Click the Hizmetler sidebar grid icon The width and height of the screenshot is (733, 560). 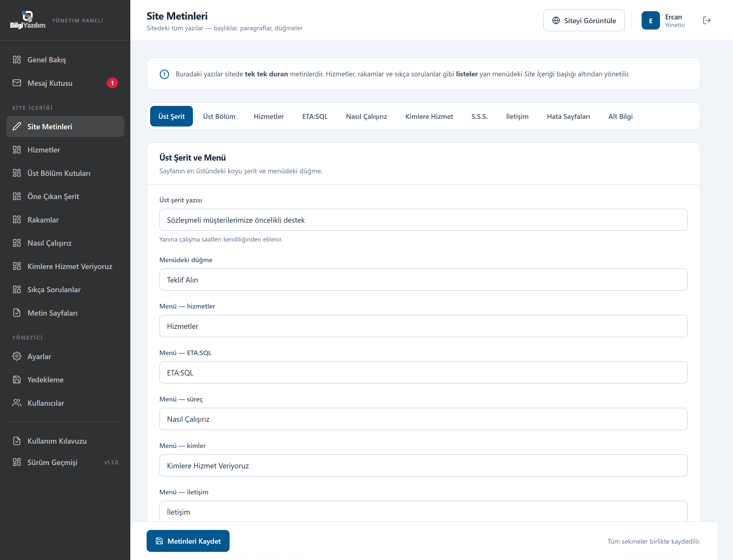[17, 150]
